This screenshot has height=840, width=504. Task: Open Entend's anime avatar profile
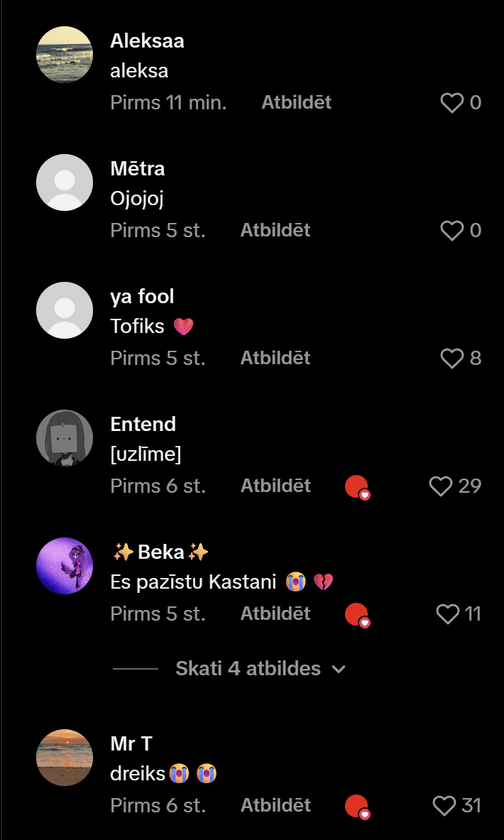pos(65,438)
